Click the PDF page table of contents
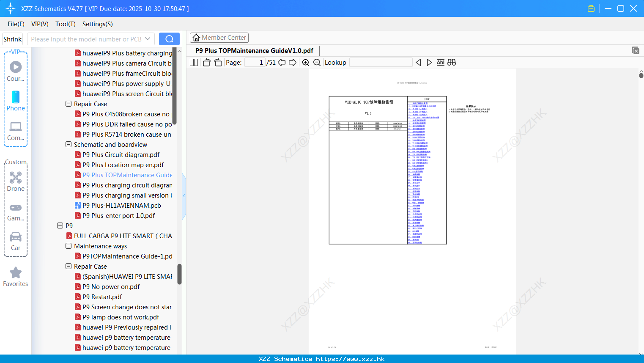Viewport: 644px width, 363px height. pyautogui.click(x=427, y=170)
